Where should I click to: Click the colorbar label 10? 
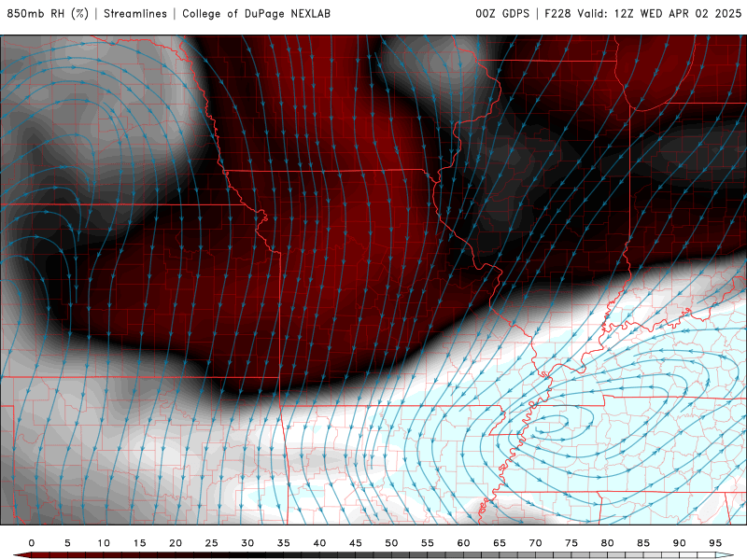104,543
